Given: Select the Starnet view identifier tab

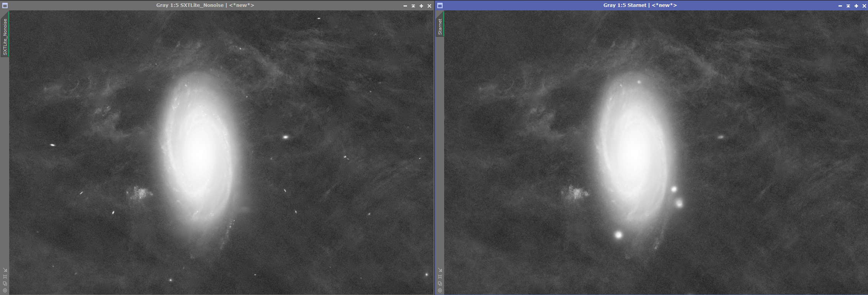Looking at the screenshot, I should click(x=440, y=26).
